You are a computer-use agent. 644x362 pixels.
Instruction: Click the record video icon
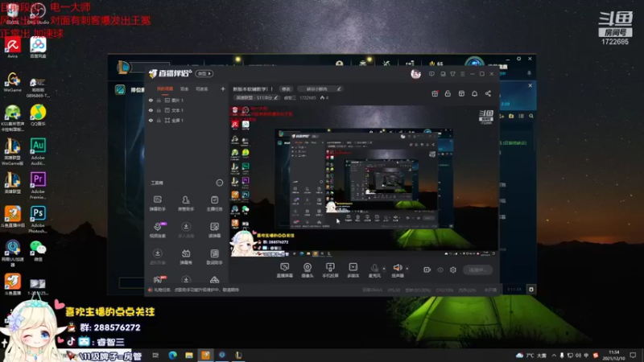coord(427,269)
